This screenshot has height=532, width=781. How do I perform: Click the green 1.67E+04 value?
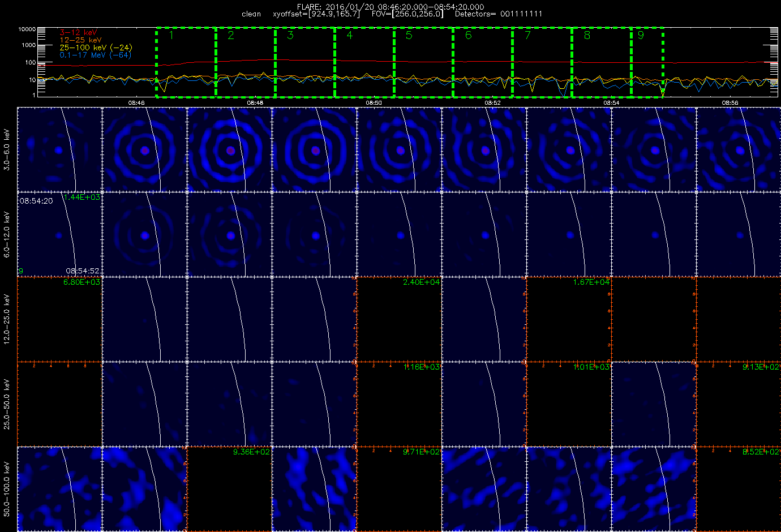591,282
